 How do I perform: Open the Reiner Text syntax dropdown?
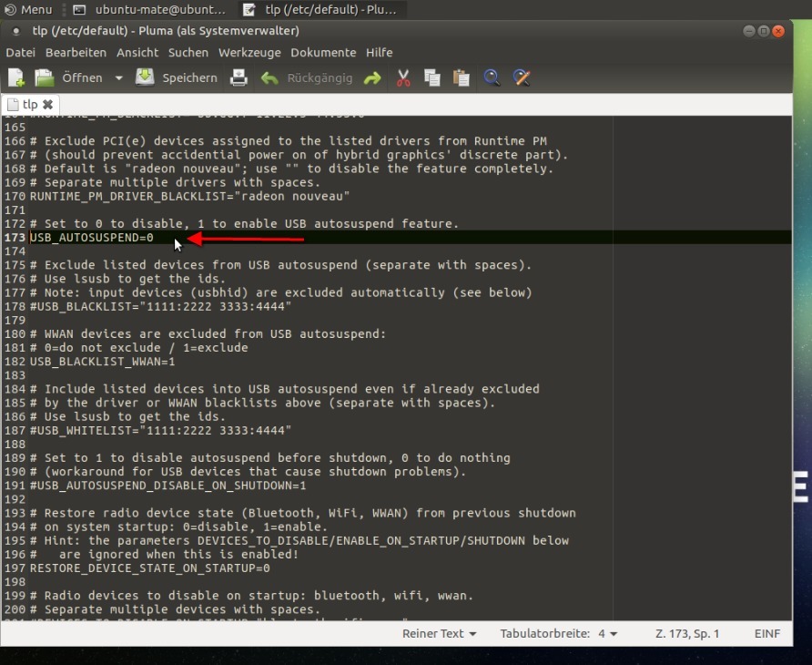pos(440,634)
